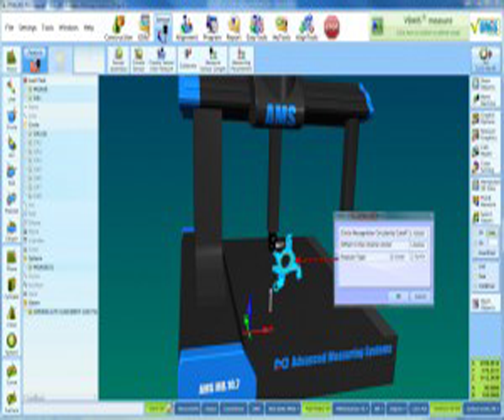Select the Cone feature tool
The width and height of the screenshot is (504, 420).
point(12,316)
